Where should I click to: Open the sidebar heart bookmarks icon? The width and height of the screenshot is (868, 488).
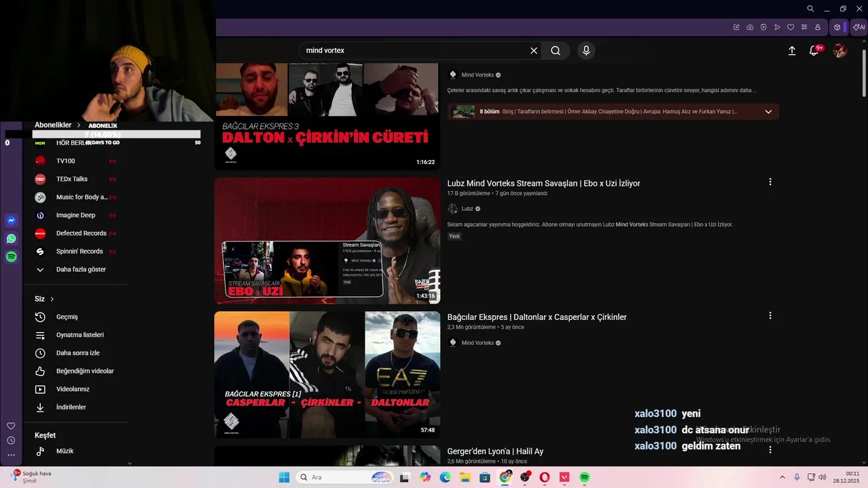[x=11, y=426]
